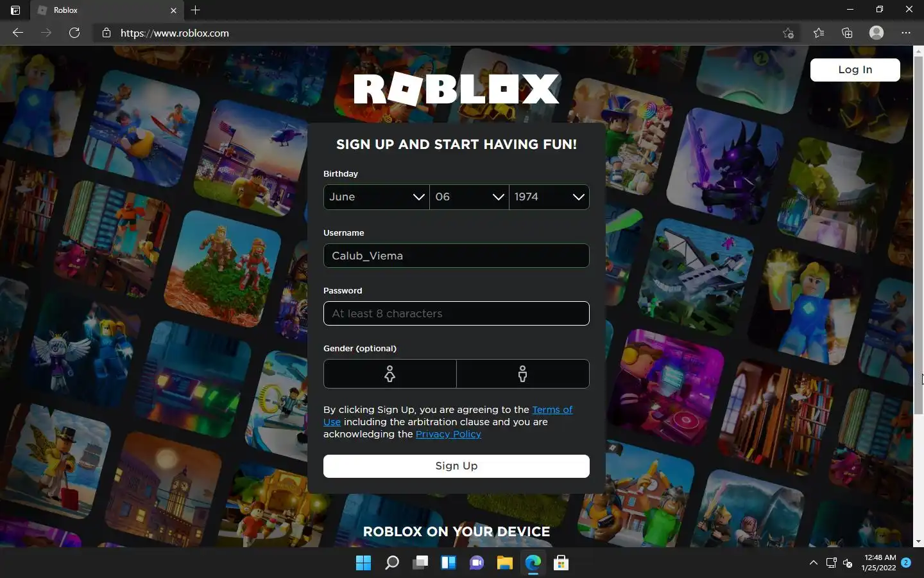Open the birthday month dropdown showing June
924x578 pixels.
pos(377,197)
